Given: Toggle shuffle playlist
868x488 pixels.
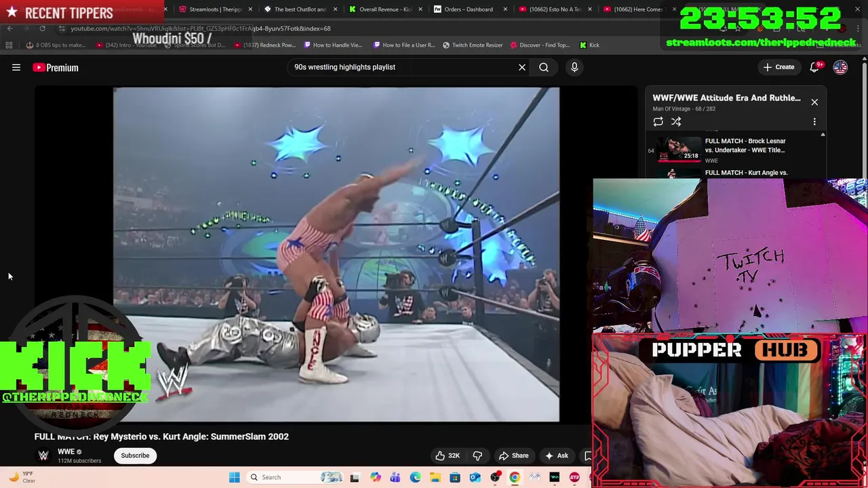Looking at the screenshot, I should tap(676, 122).
